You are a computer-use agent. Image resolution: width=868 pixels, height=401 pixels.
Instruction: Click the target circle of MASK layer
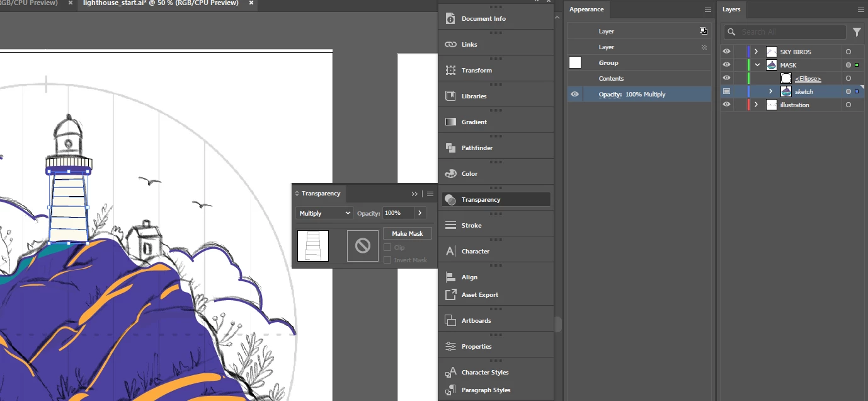pos(848,66)
